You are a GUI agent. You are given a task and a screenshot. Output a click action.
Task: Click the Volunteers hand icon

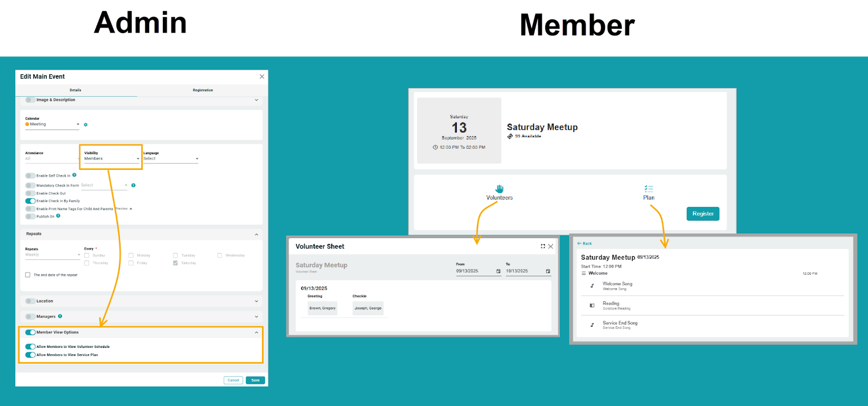(x=499, y=189)
